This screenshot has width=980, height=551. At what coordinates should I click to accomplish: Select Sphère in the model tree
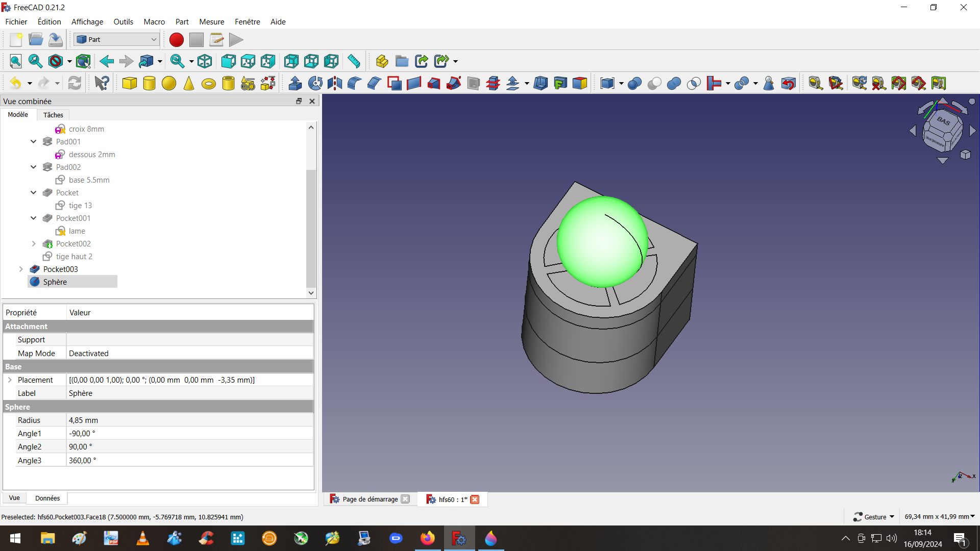point(55,282)
